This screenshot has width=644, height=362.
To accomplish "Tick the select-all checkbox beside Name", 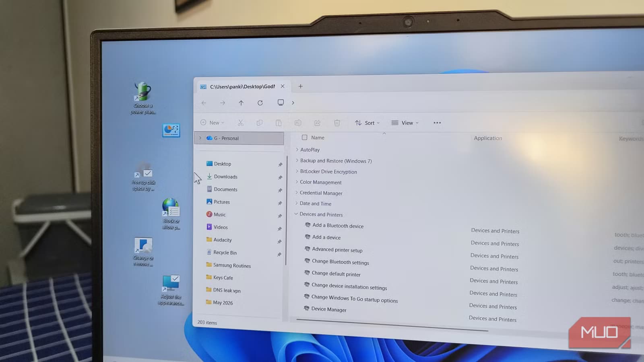I will (305, 138).
